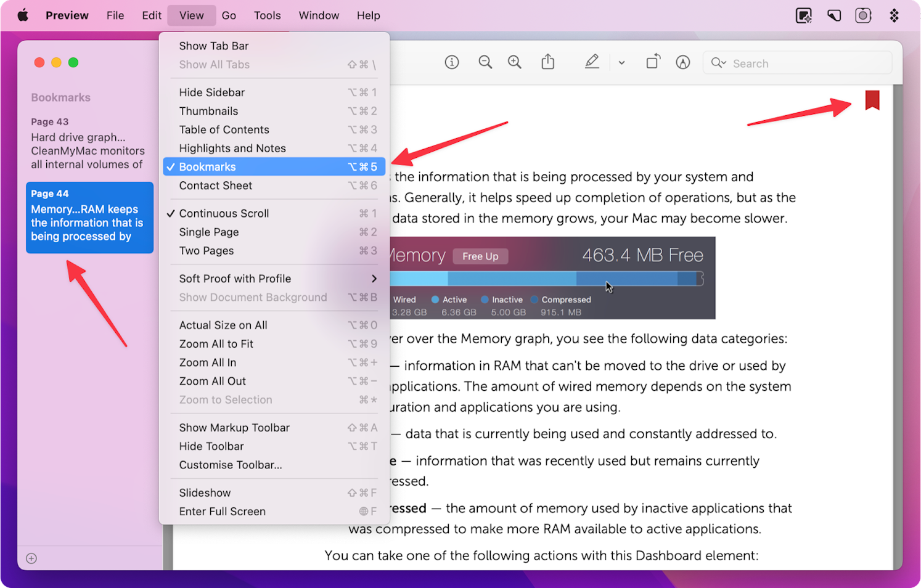Screen dimensions: 921x588
Task: Switch to Single Page view
Action: tap(209, 232)
